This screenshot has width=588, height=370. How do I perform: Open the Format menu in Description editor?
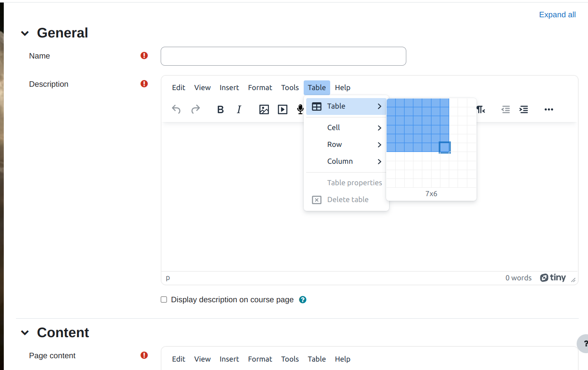coord(260,88)
